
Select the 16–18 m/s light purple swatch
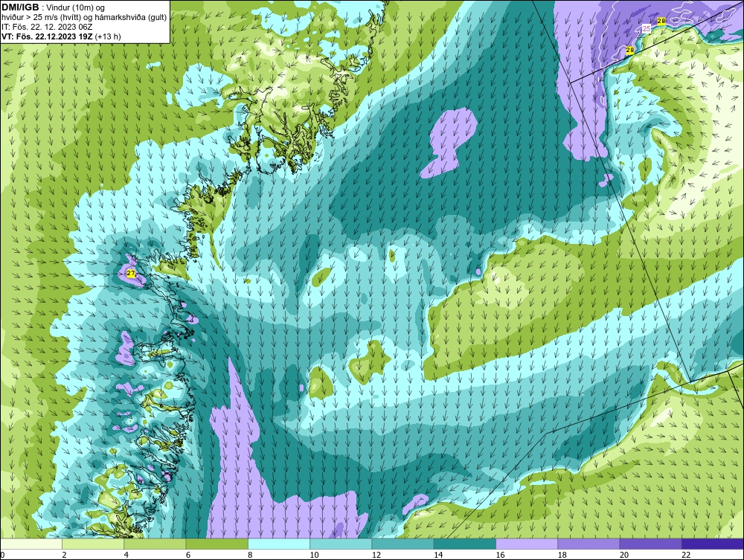[x=527, y=544]
